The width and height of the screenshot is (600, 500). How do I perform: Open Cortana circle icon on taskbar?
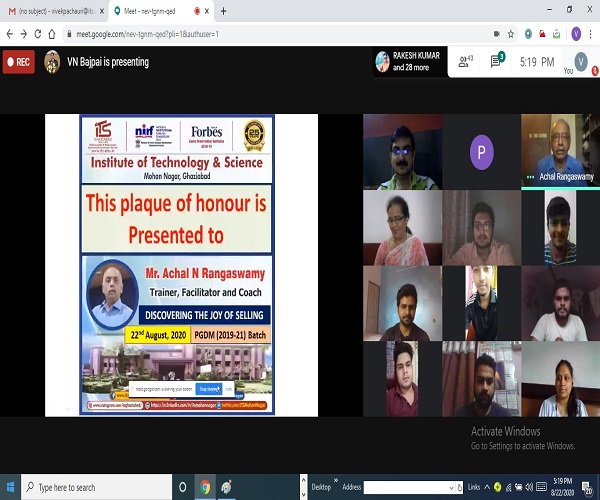click(183, 487)
